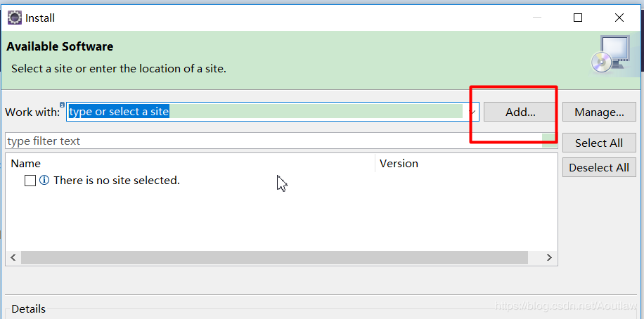Click the horizontal scrollbar thumb in software list
644x319 pixels.
(x=274, y=257)
